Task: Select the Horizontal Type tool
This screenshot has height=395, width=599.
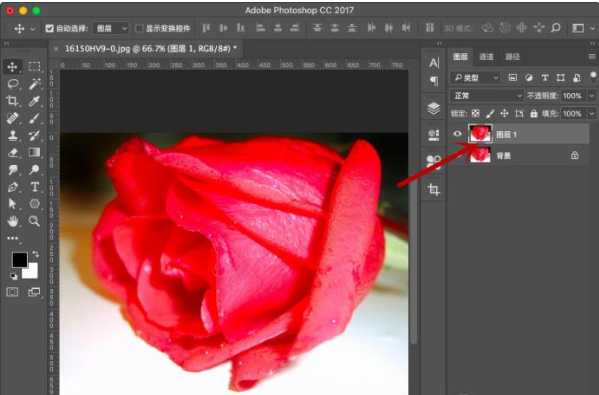Action: click(x=34, y=187)
